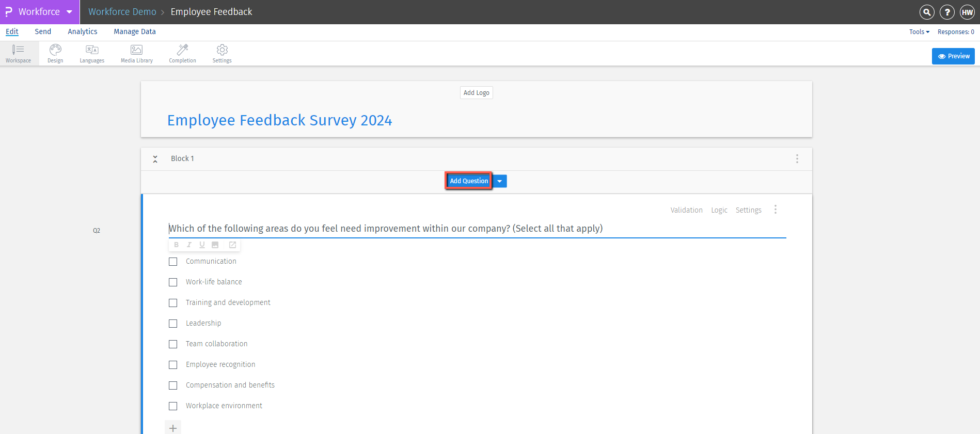Open the HW user profile avatar
980x434 pixels.
[967, 12]
